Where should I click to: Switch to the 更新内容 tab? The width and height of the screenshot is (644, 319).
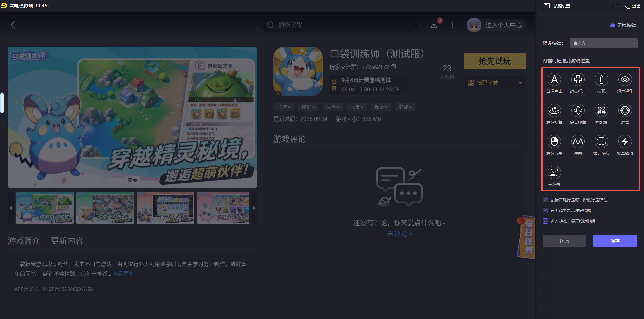click(x=67, y=241)
